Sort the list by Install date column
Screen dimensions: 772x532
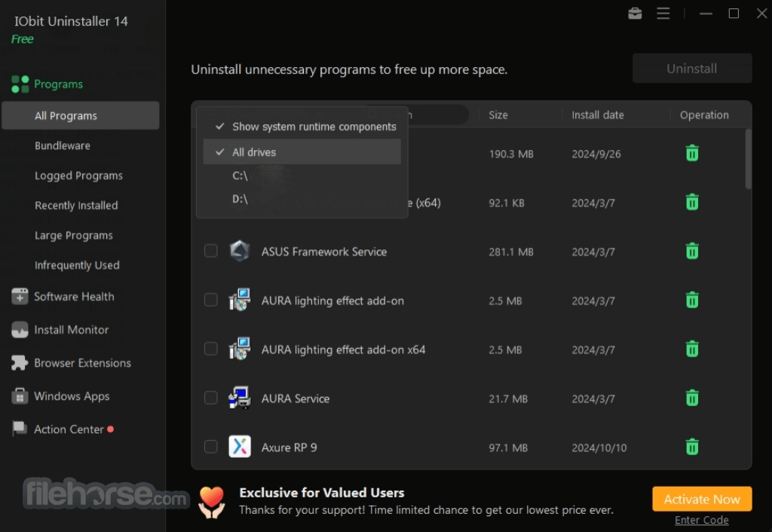597,115
